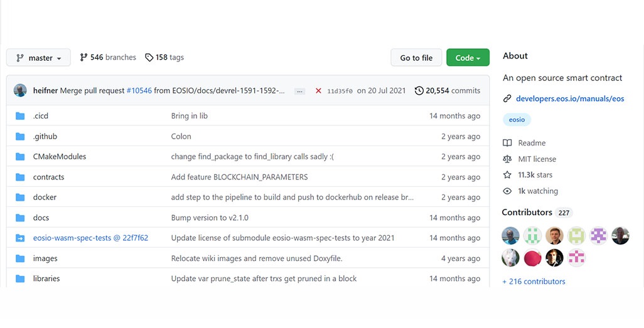Click 'on 20 Jul 2021' commit date
This screenshot has height=328, width=644.
coord(381,91)
